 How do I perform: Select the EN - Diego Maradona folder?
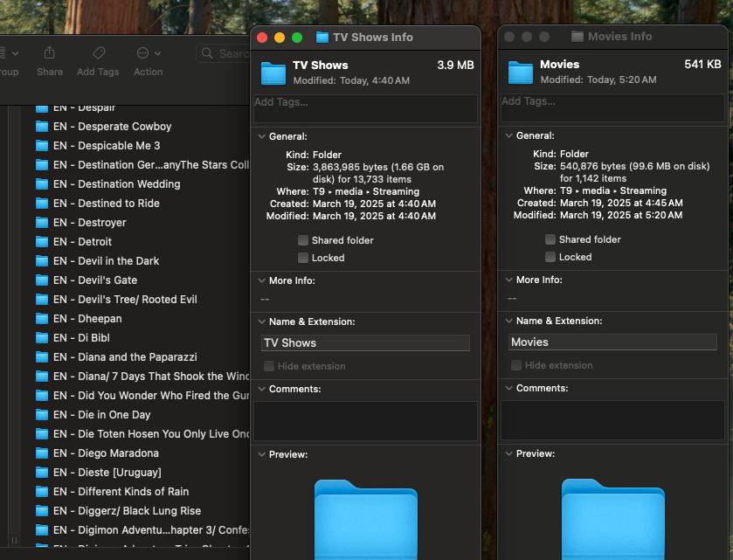coord(106,453)
